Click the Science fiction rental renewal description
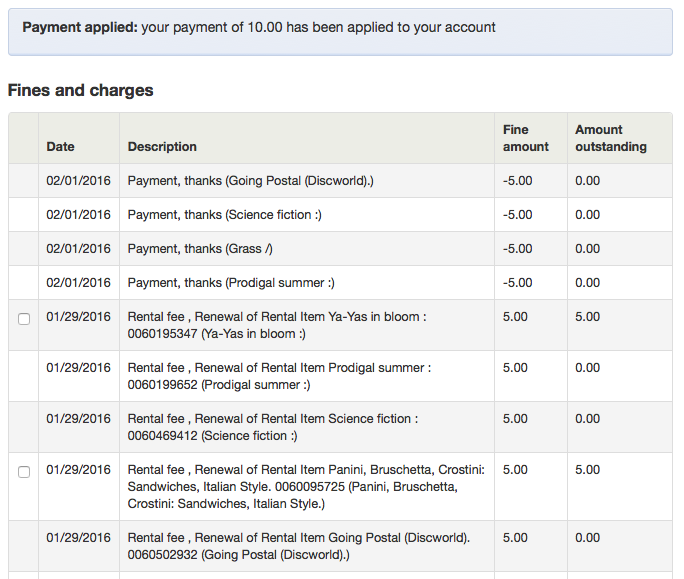684x579 pixels. point(272,427)
